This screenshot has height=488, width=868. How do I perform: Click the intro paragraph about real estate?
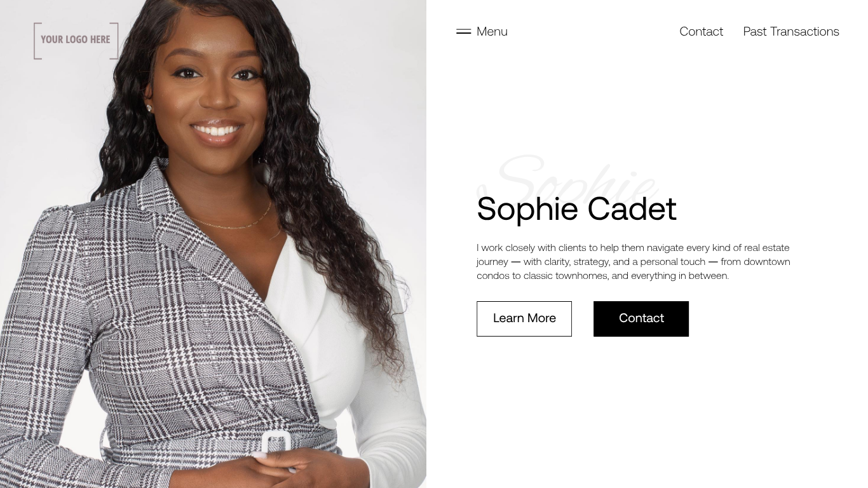pyautogui.click(x=634, y=261)
